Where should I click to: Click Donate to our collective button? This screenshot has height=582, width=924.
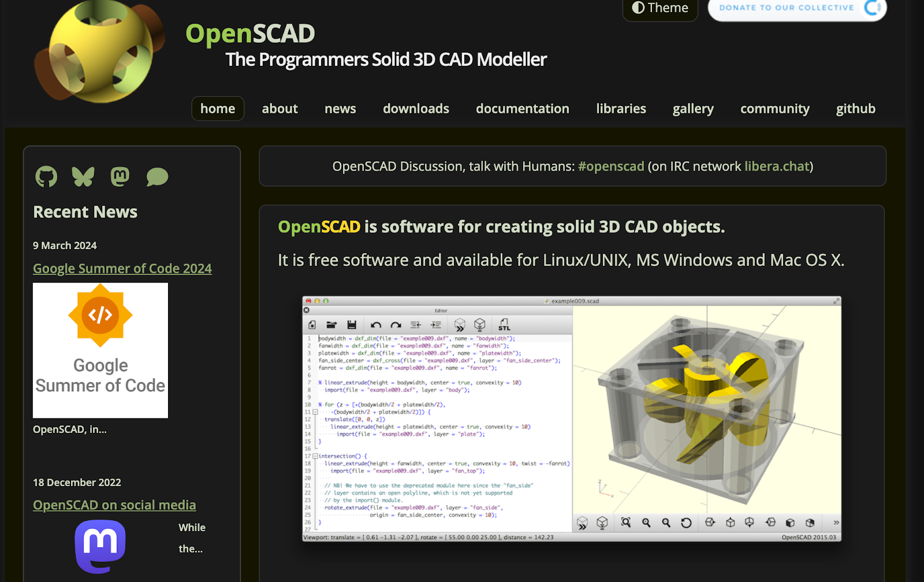pos(798,8)
